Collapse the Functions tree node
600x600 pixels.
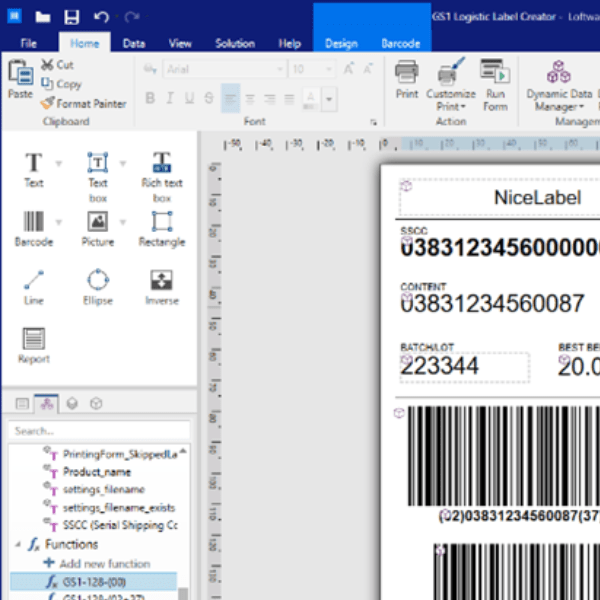pyautogui.click(x=18, y=544)
